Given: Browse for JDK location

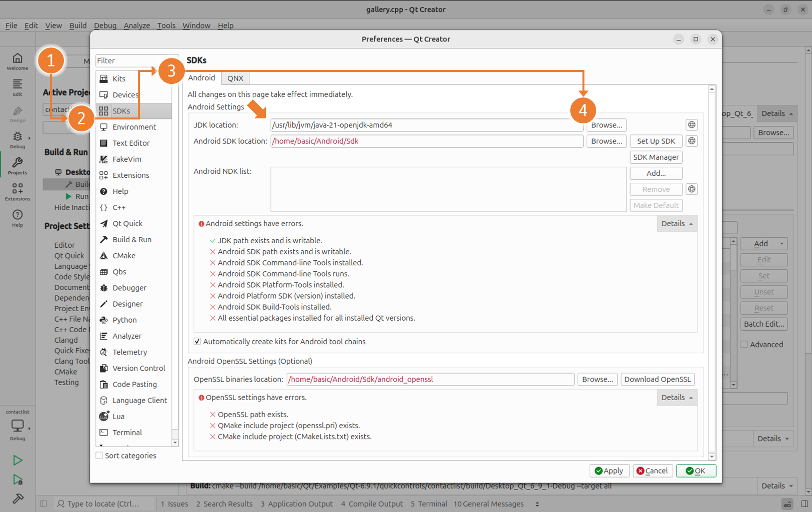Looking at the screenshot, I should click(607, 125).
